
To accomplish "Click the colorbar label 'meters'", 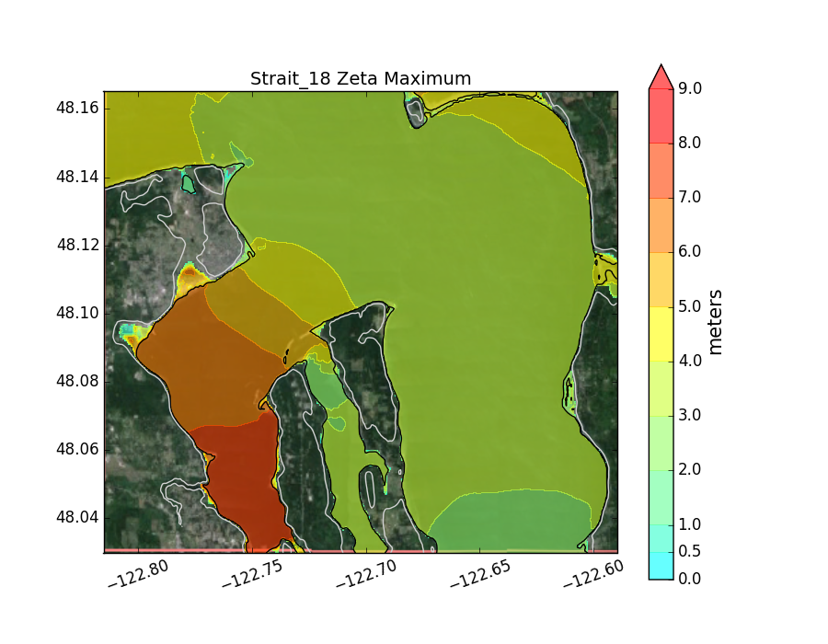I will (715, 322).
